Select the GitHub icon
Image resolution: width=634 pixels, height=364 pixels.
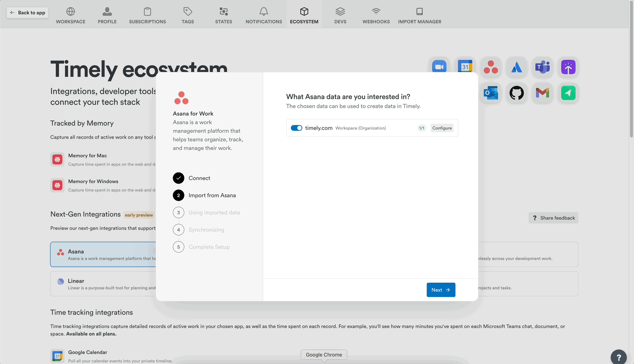[516, 93]
